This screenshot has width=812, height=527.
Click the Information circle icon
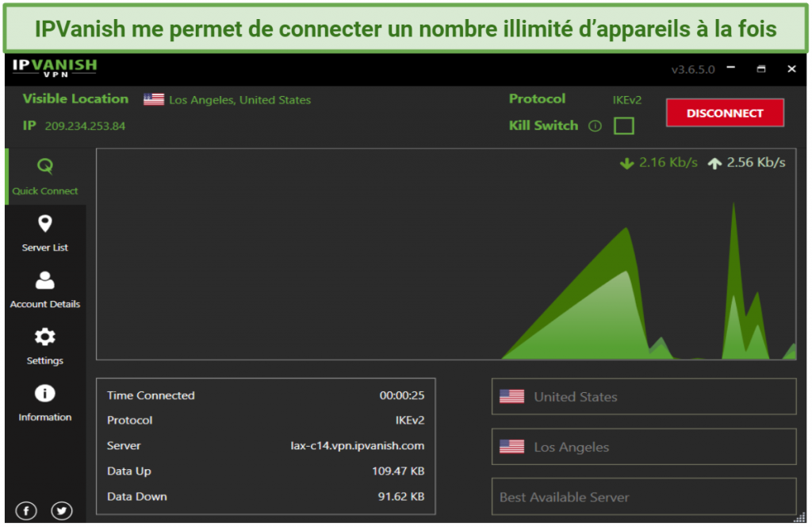click(x=45, y=394)
